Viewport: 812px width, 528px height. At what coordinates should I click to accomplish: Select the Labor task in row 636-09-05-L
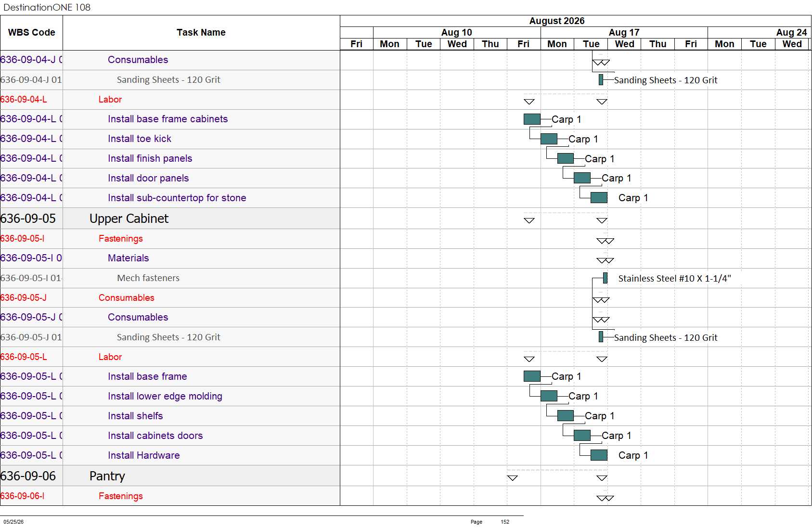[x=110, y=357]
